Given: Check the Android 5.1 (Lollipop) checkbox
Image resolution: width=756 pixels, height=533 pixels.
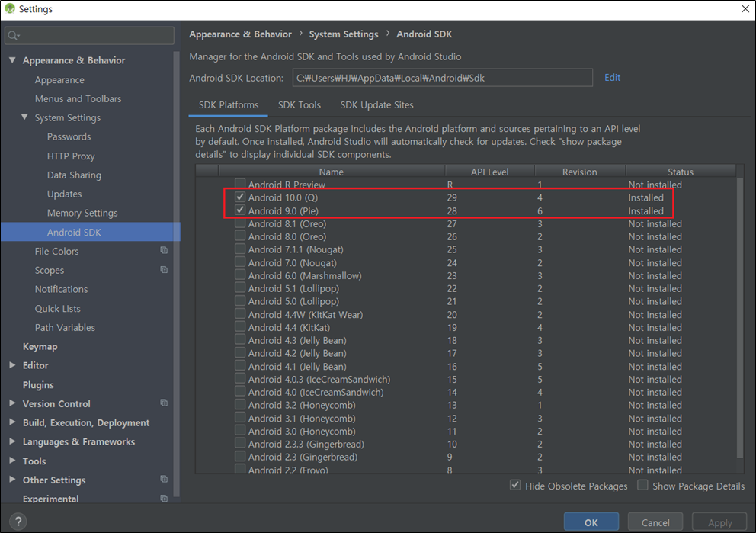Looking at the screenshot, I should click(x=240, y=288).
